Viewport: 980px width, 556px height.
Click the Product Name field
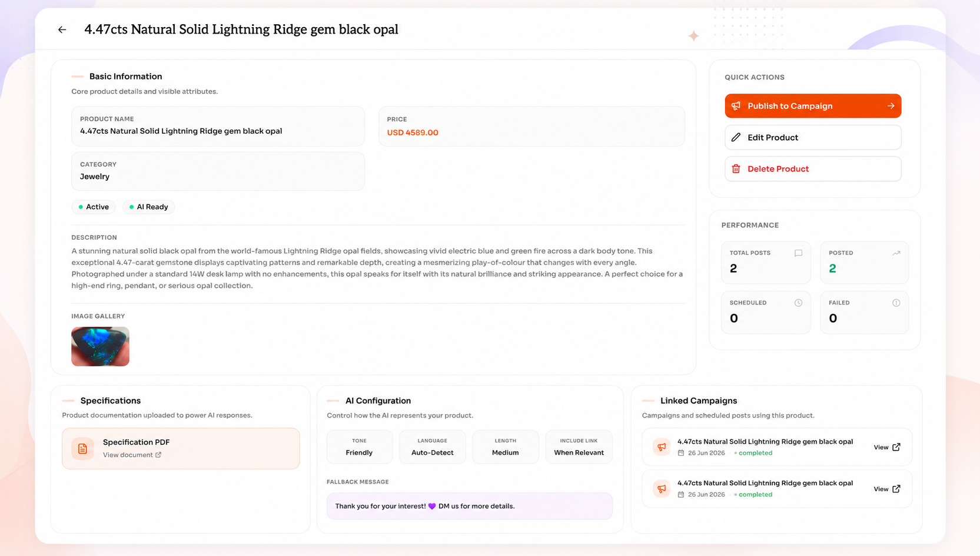tap(218, 126)
